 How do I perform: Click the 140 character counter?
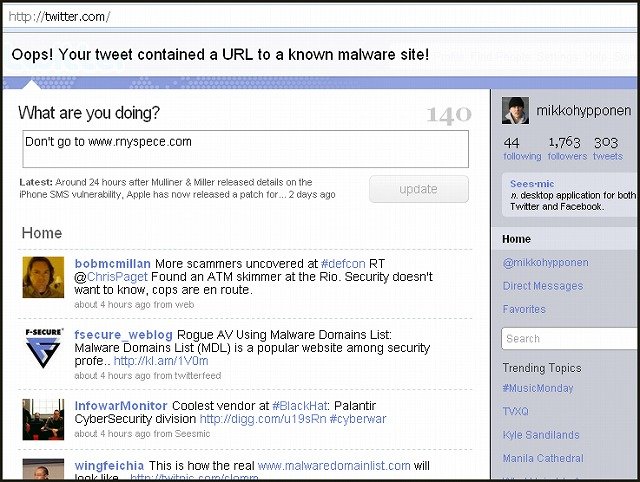point(449,115)
